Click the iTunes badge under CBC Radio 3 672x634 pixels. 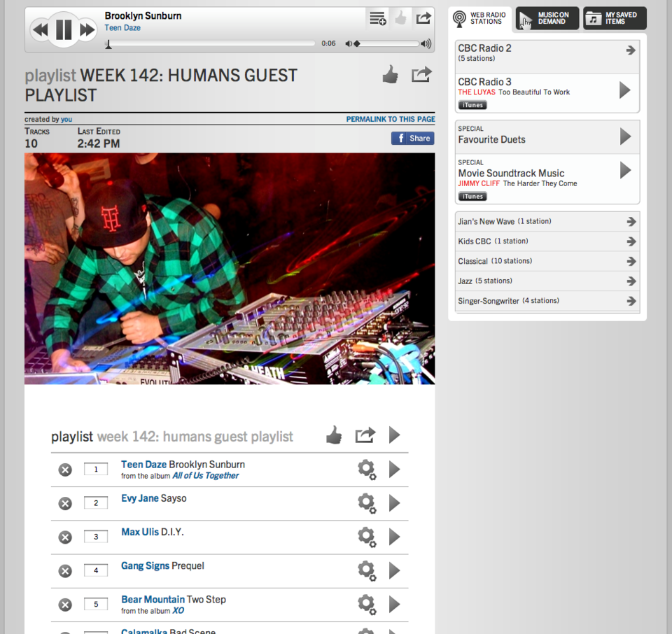click(x=472, y=105)
